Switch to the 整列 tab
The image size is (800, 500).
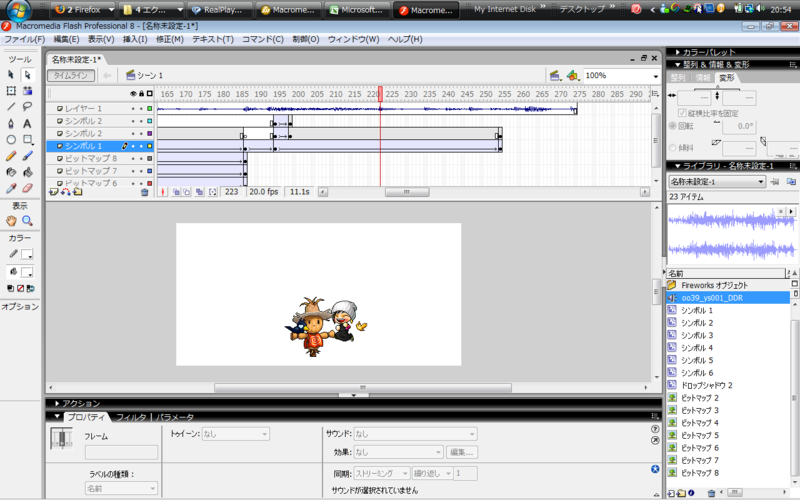(x=678, y=78)
